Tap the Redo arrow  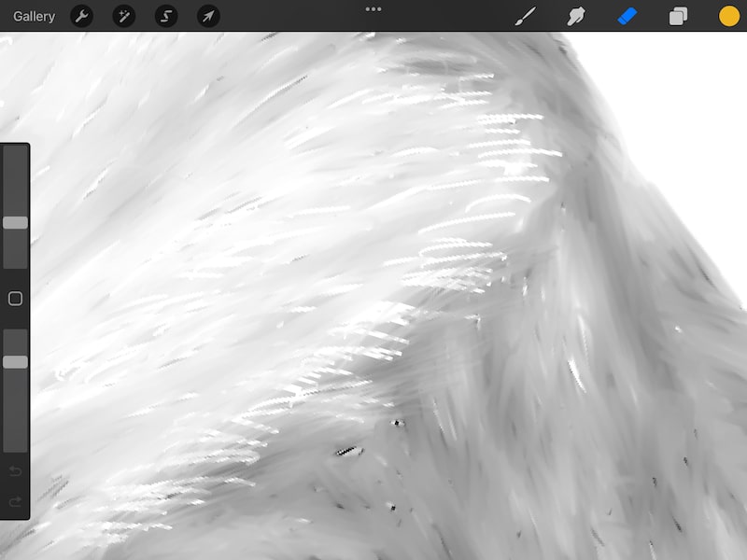14,498
